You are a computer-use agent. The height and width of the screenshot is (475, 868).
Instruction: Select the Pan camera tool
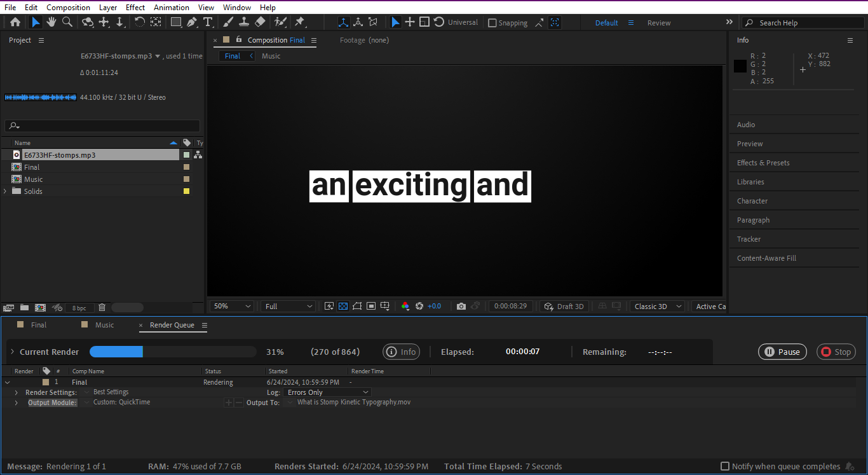[x=104, y=22]
